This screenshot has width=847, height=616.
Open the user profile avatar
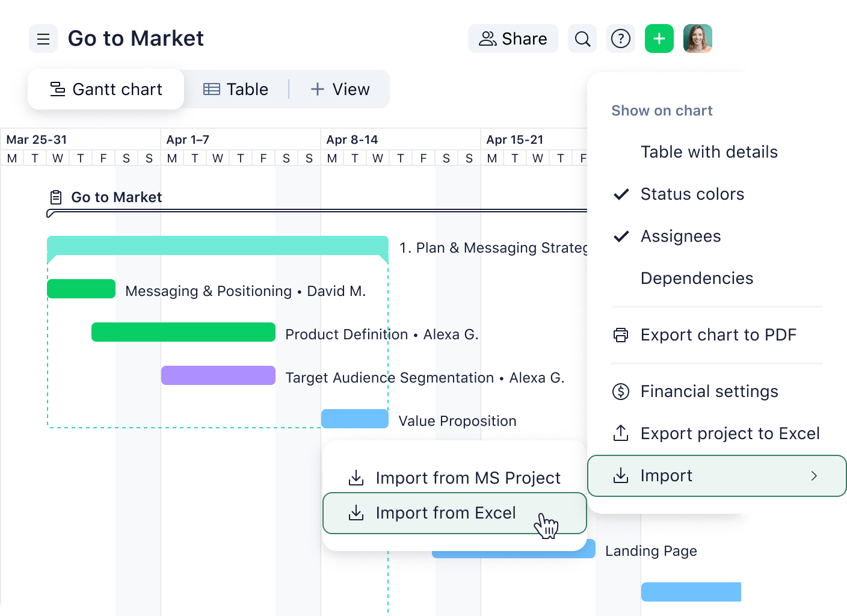pyautogui.click(x=697, y=39)
